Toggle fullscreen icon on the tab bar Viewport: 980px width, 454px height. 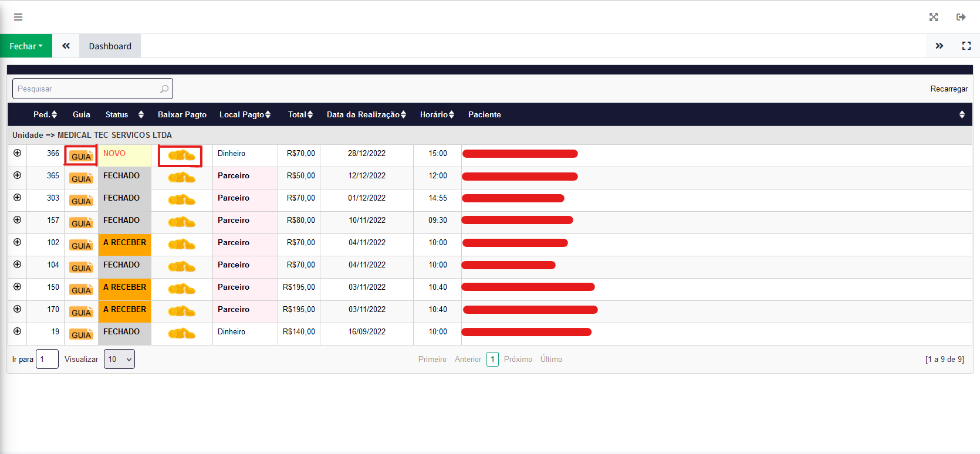pos(966,46)
